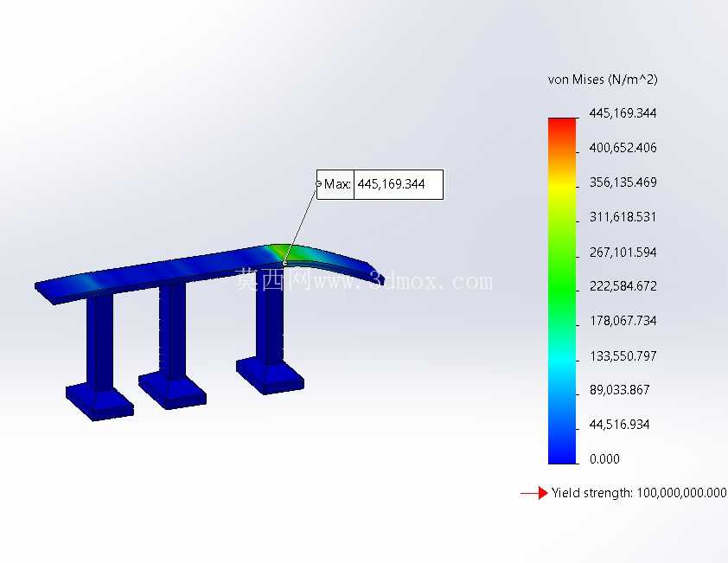Click the legend value 222,584.672

(623, 285)
